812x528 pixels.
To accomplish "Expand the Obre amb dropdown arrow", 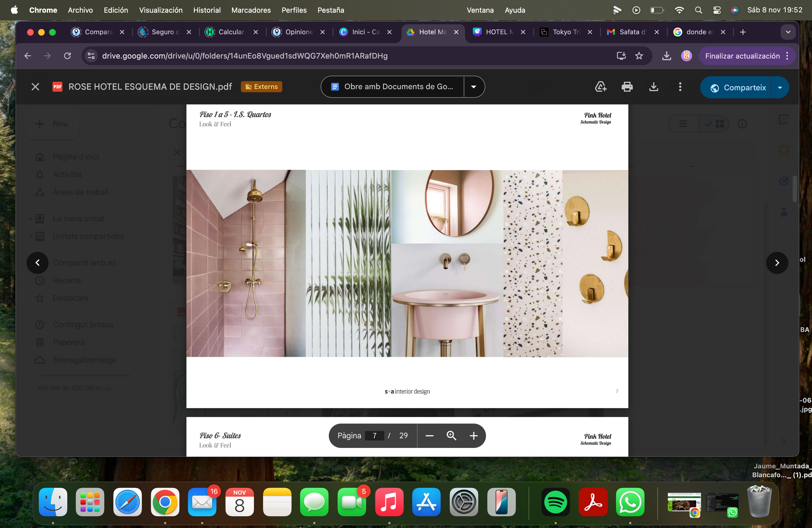I will 474,87.
